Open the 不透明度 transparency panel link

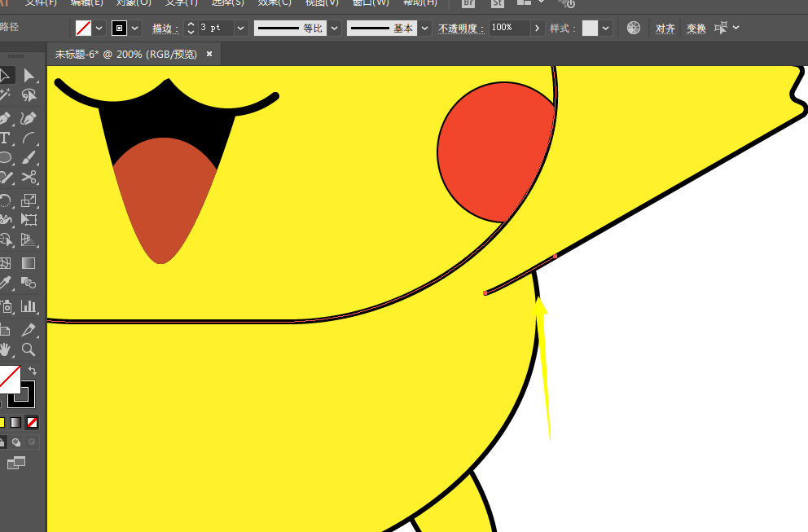[x=461, y=29]
